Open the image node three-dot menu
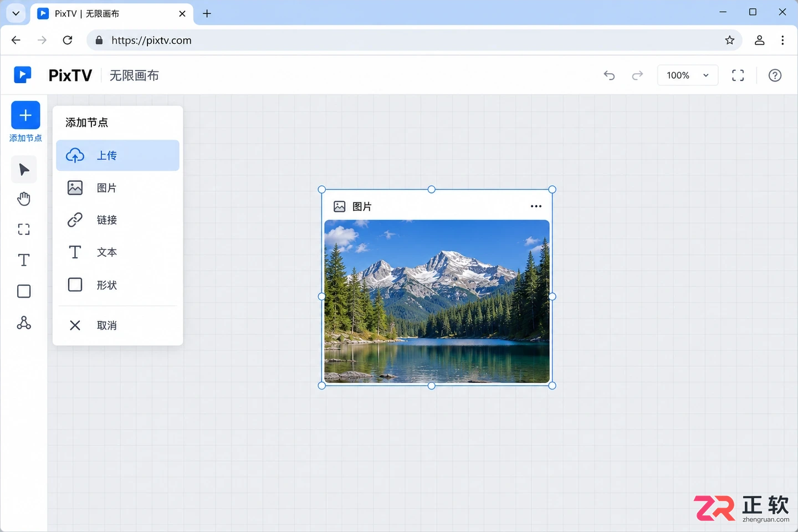 (536, 206)
